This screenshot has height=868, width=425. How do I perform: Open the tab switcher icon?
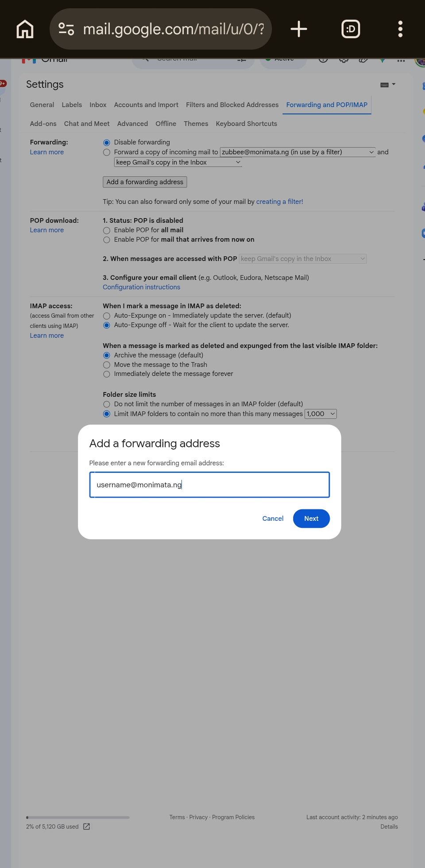(351, 29)
